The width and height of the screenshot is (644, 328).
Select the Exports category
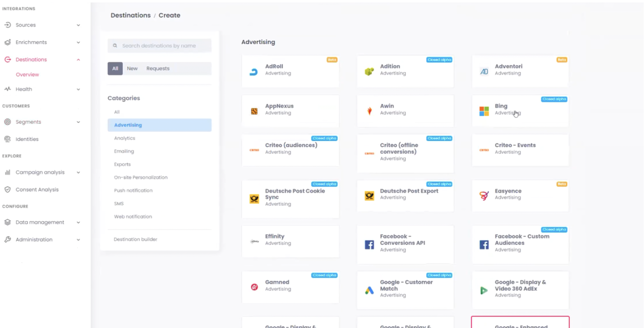point(122,164)
